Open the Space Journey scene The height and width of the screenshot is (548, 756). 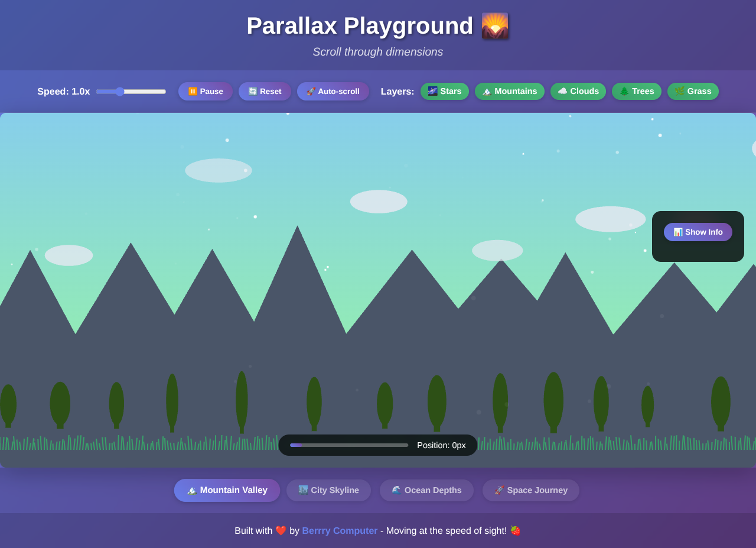click(530, 490)
